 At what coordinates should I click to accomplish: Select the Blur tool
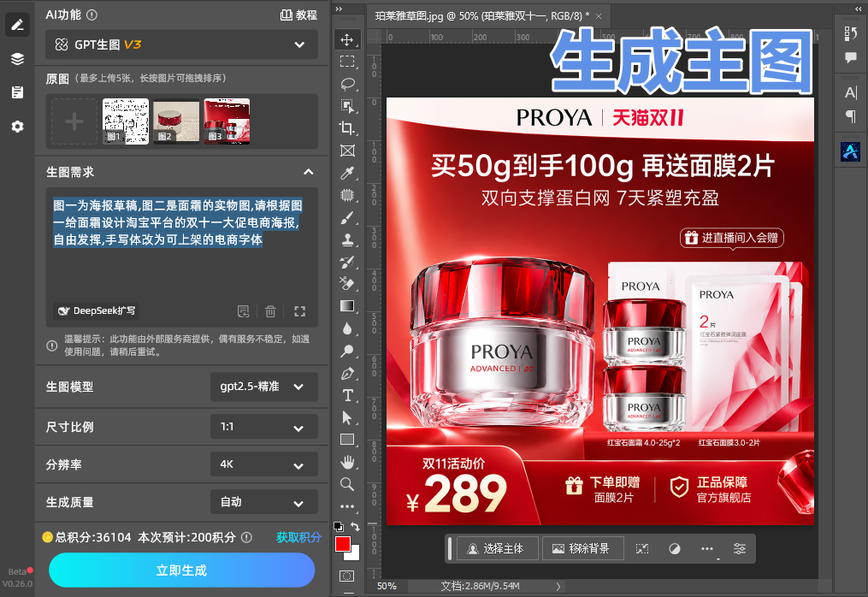pyautogui.click(x=347, y=329)
